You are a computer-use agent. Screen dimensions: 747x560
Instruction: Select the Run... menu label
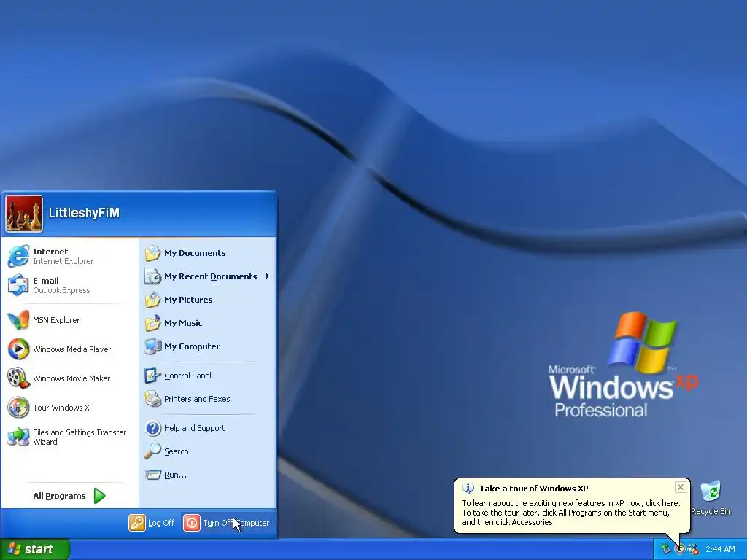175,475
